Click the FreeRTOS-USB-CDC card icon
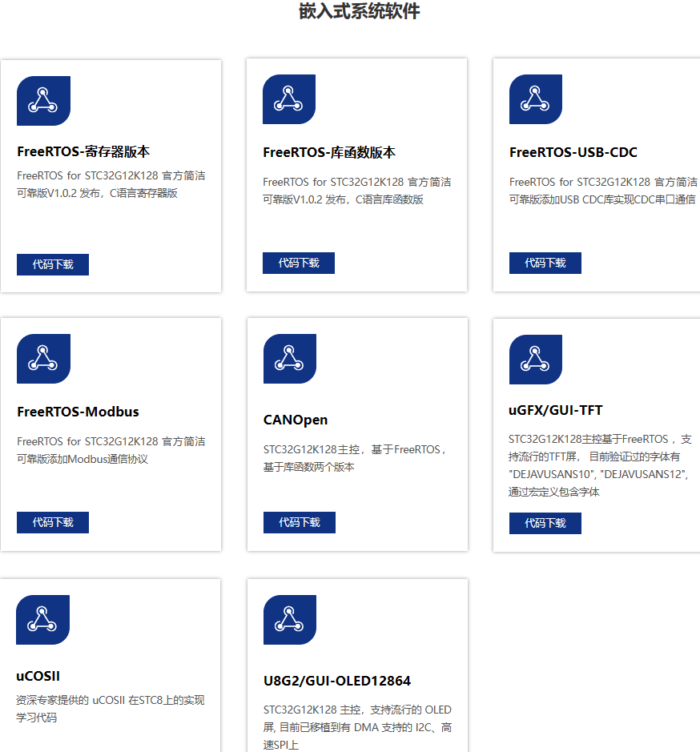 click(x=536, y=99)
